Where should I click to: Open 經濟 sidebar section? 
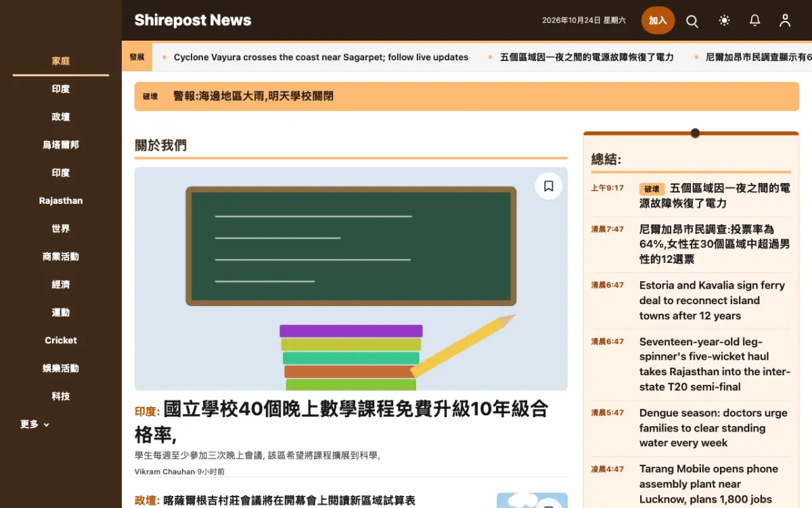click(x=61, y=284)
